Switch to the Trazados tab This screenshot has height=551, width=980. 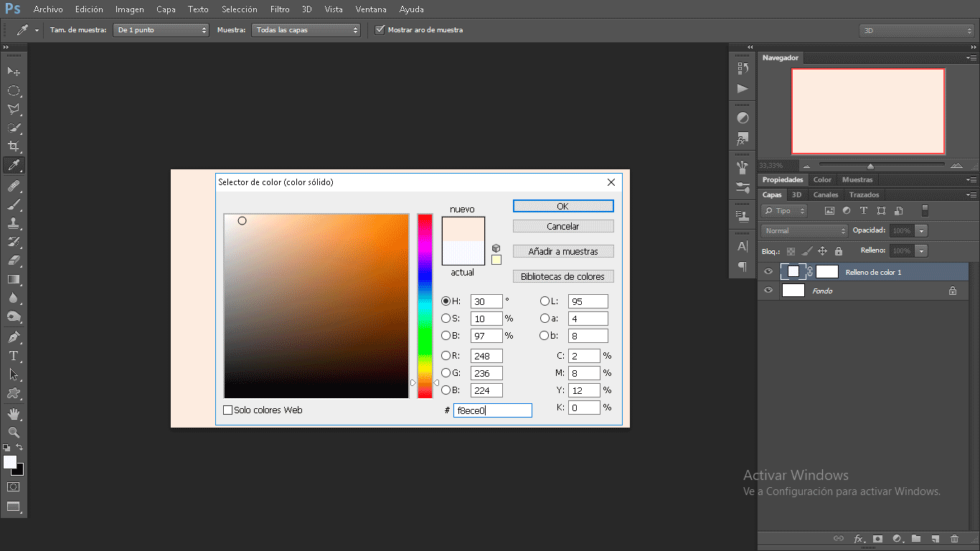864,194
